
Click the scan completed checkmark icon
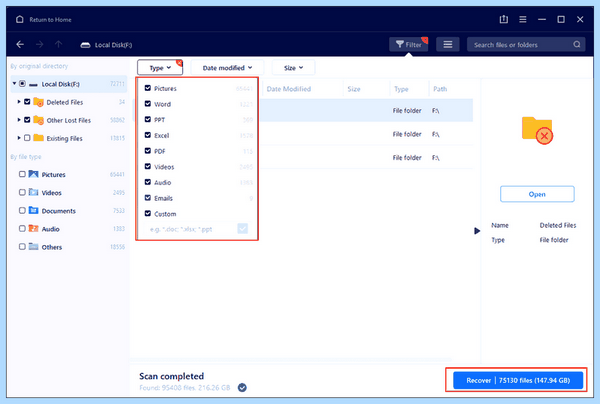click(242, 388)
